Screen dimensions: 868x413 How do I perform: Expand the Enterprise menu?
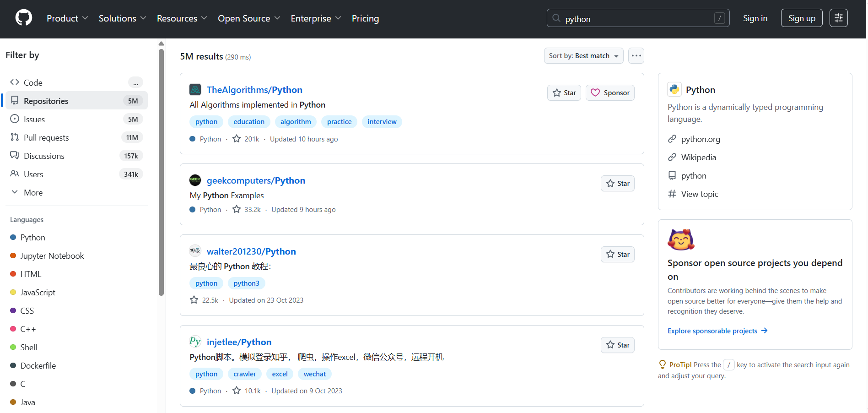pyautogui.click(x=316, y=18)
